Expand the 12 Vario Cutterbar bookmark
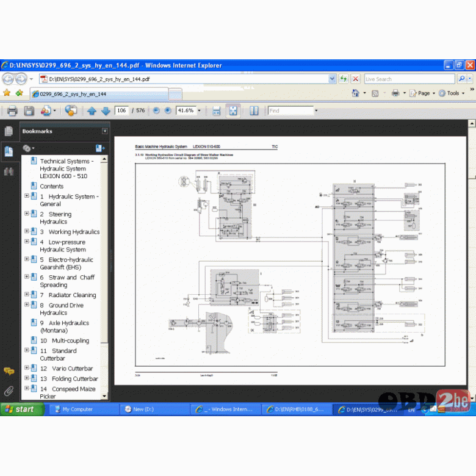 pyautogui.click(x=27, y=367)
